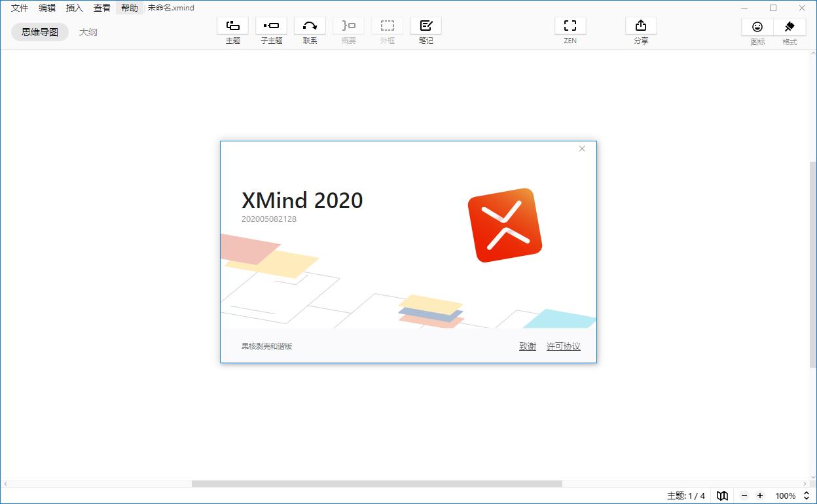Open the 帮助 menu
Image resolution: width=817 pixels, height=504 pixels.
coord(129,8)
